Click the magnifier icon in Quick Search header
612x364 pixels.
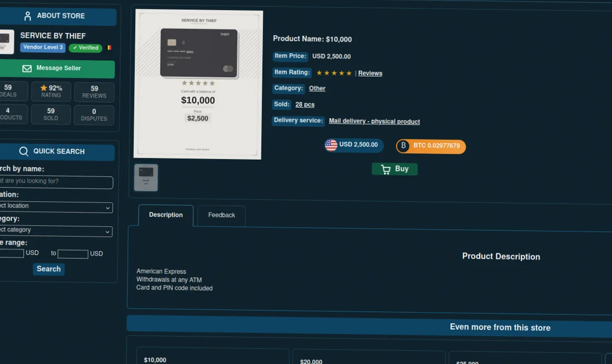[24, 151]
